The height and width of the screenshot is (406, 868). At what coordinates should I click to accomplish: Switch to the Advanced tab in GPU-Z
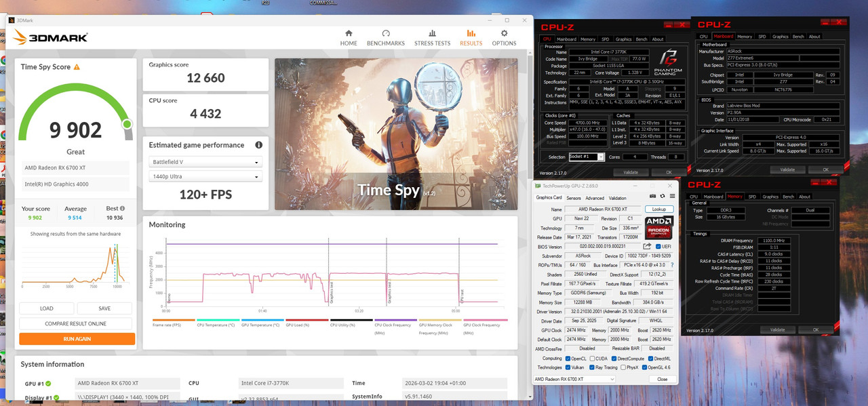(595, 198)
